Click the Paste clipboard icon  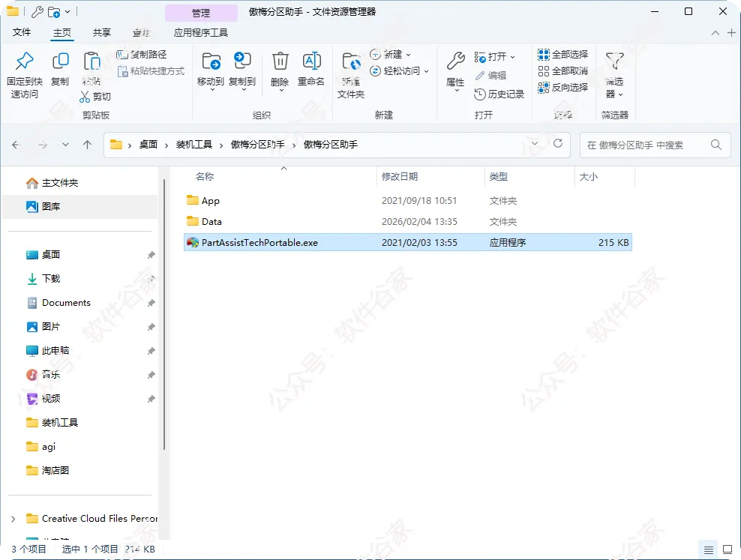tap(91, 61)
